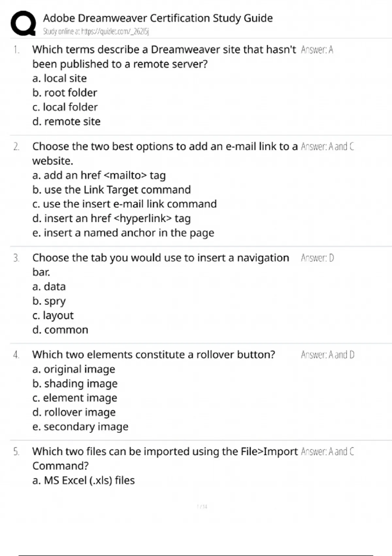This screenshot has width=392, height=556.
Task: Click 'Answer: A and D' for question 4
Action: point(327,355)
